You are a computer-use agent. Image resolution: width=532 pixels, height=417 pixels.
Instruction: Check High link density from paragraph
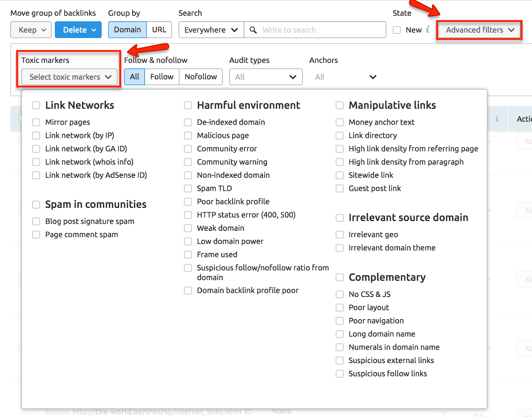(339, 162)
